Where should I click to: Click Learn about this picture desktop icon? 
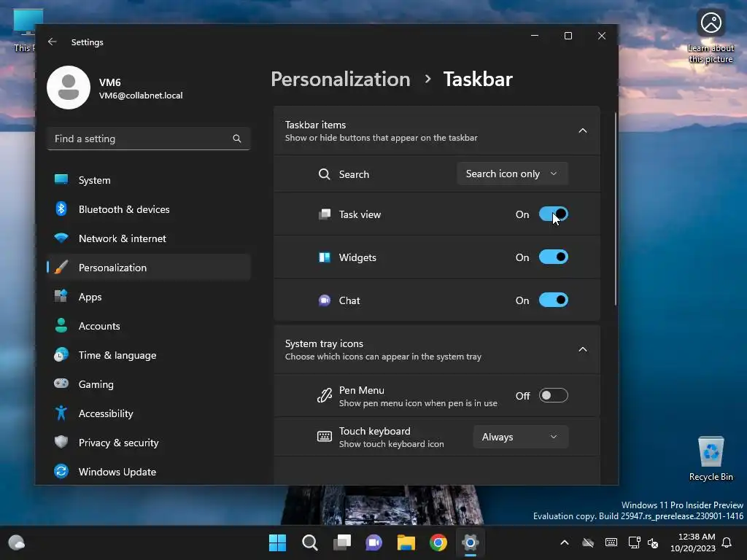point(711,36)
